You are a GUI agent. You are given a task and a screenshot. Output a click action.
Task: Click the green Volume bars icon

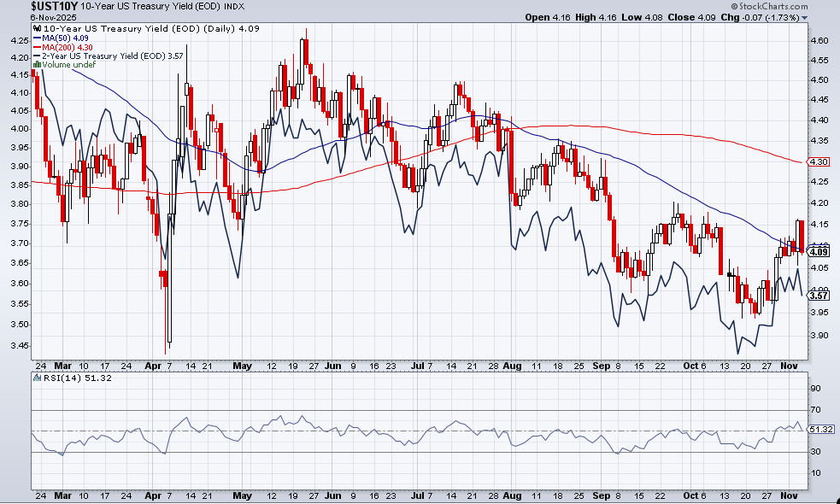point(37,64)
